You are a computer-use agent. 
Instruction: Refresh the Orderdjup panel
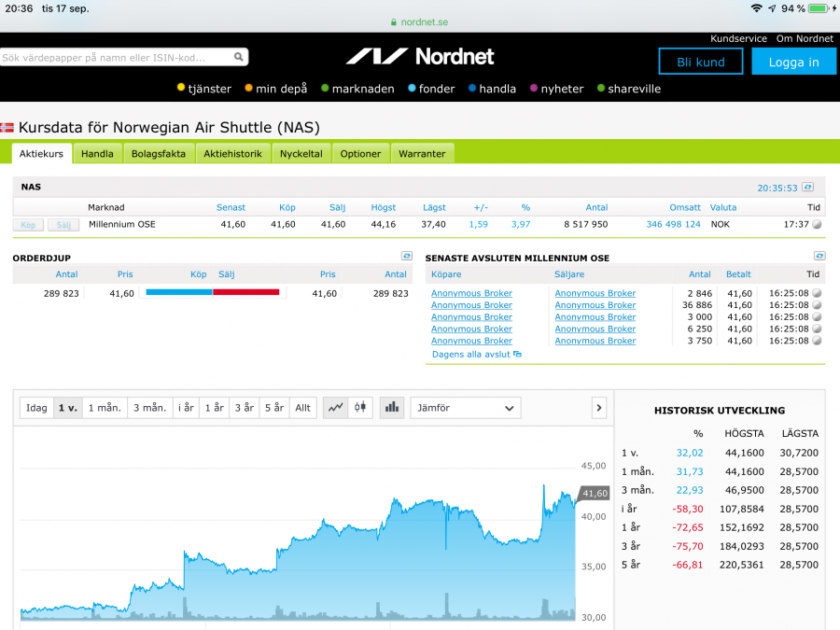(x=407, y=256)
